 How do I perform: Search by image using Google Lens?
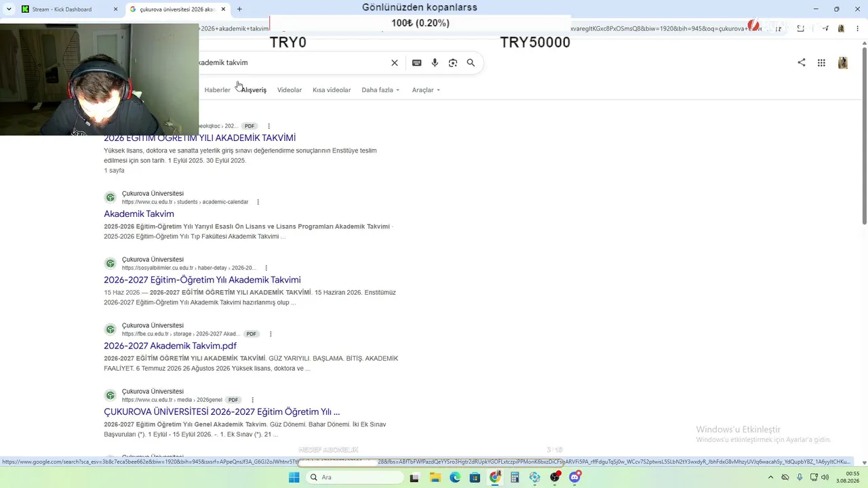[453, 63]
